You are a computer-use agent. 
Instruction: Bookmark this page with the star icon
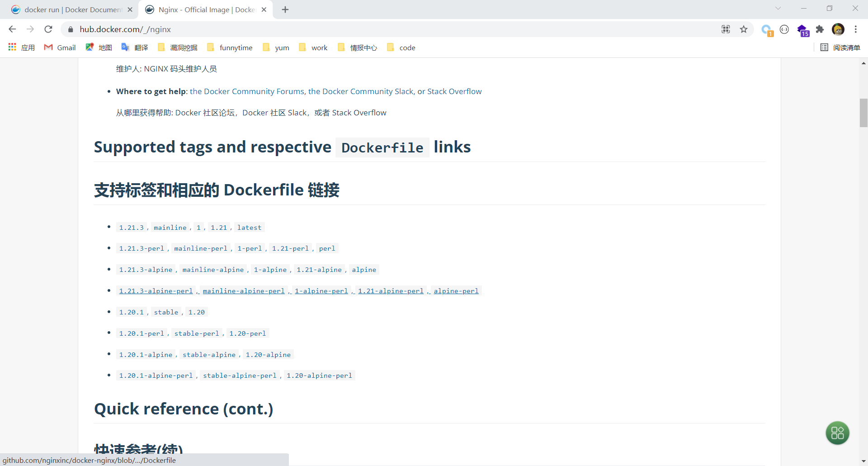coord(744,29)
